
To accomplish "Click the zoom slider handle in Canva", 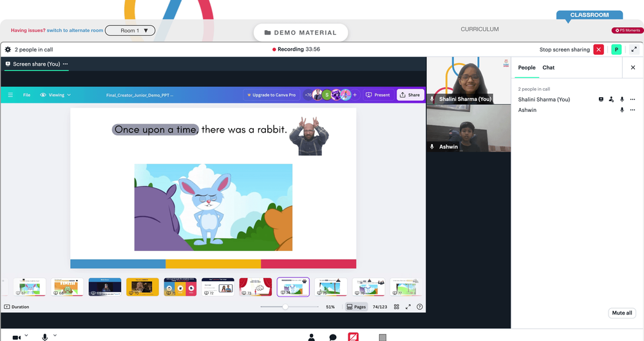I will 285,306.
